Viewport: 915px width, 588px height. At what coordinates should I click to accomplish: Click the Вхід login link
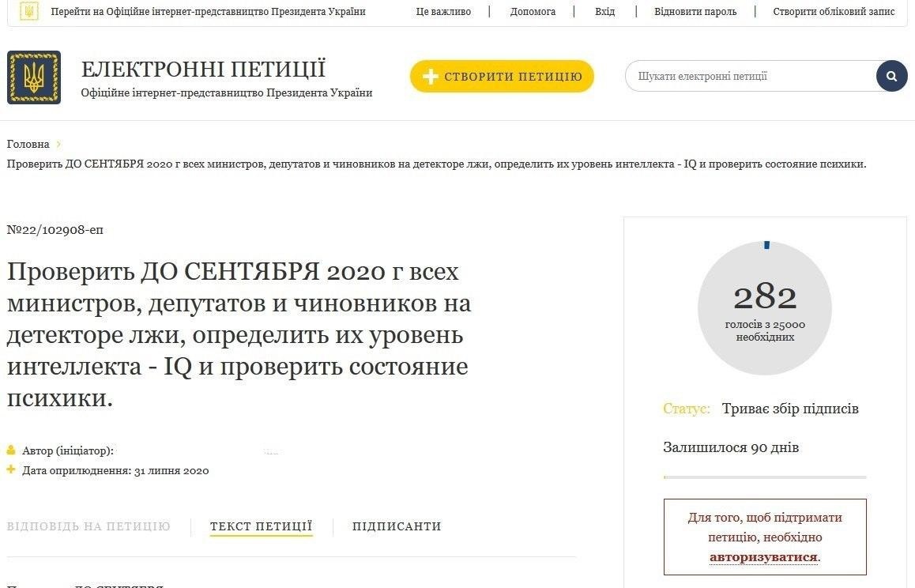click(x=605, y=12)
